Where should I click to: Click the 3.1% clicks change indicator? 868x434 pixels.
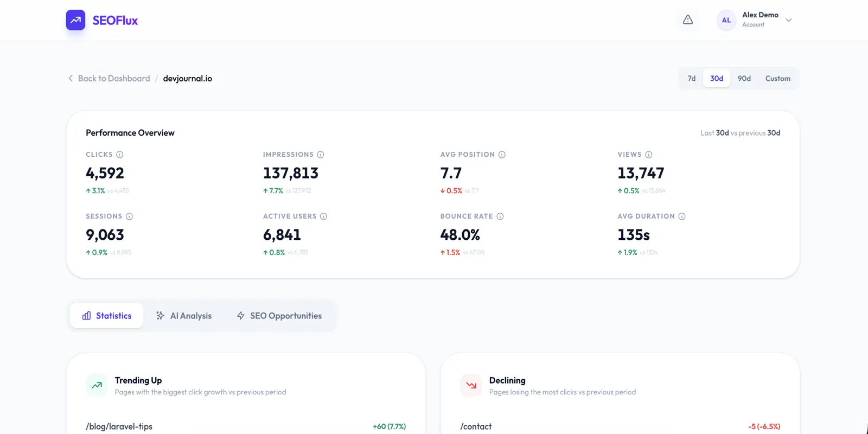click(x=95, y=191)
